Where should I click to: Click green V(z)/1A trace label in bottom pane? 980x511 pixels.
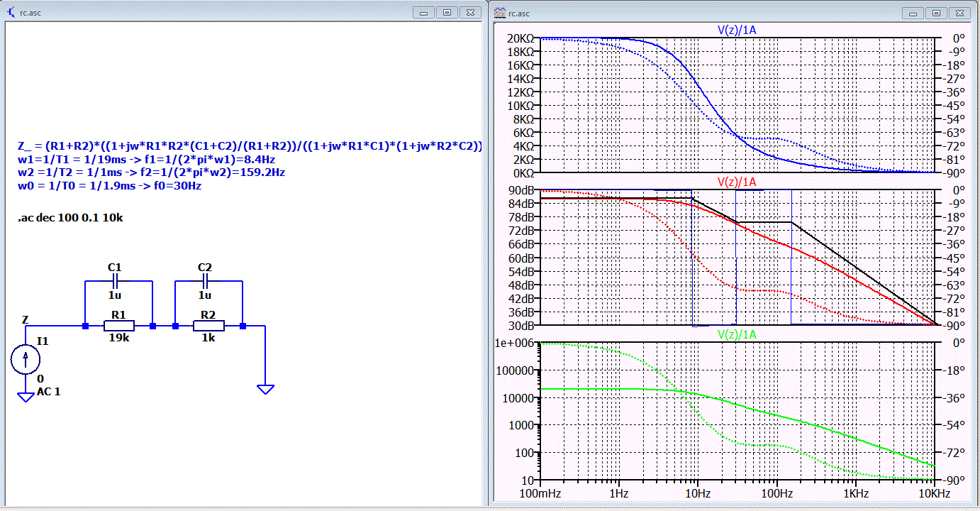pyautogui.click(x=738, y=334)
